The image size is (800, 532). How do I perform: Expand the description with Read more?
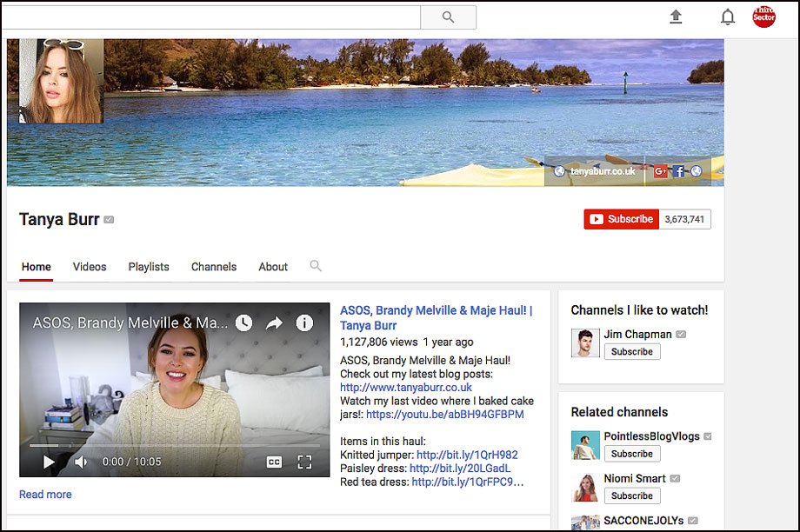(x=45, y=495)
